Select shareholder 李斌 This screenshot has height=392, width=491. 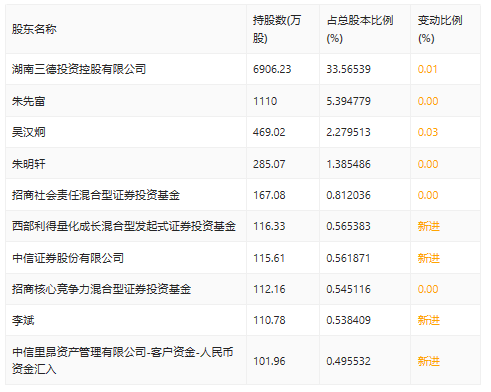(x=23, y=320)
